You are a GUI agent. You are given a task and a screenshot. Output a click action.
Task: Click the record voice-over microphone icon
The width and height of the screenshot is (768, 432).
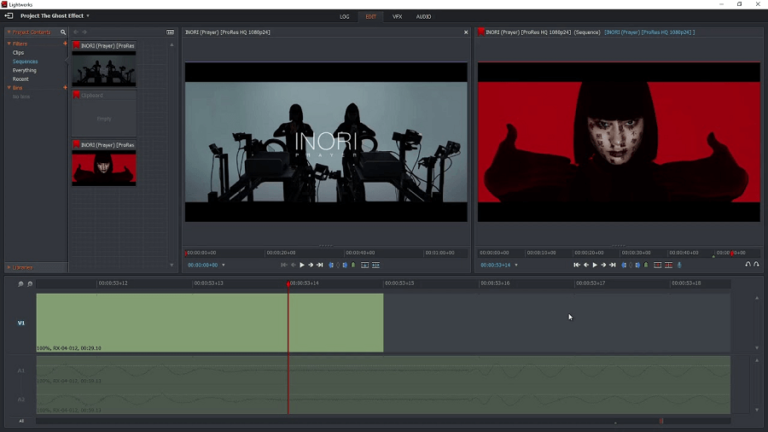click(679, 265)
